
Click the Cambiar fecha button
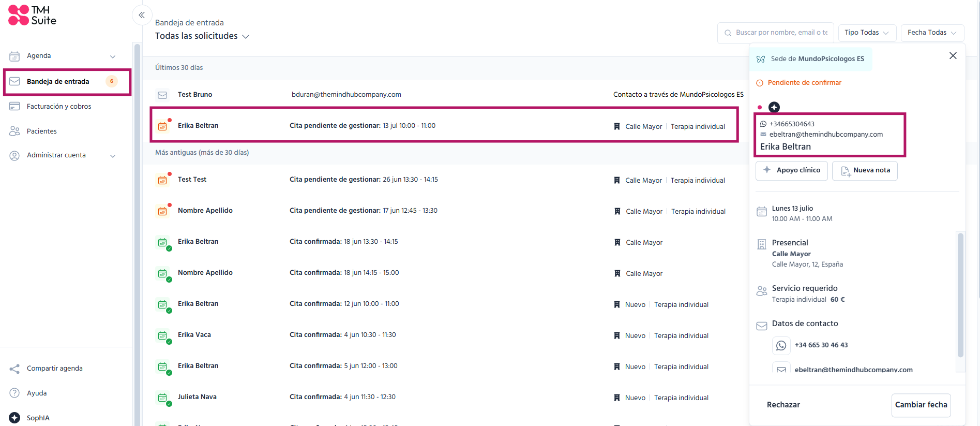click(x=921, y=405)
